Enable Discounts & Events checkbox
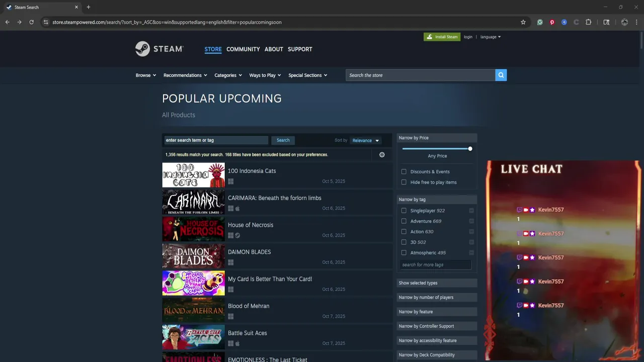Image resolution: width=644 pixels, height=362 pixels. click(x=404, y=171)
